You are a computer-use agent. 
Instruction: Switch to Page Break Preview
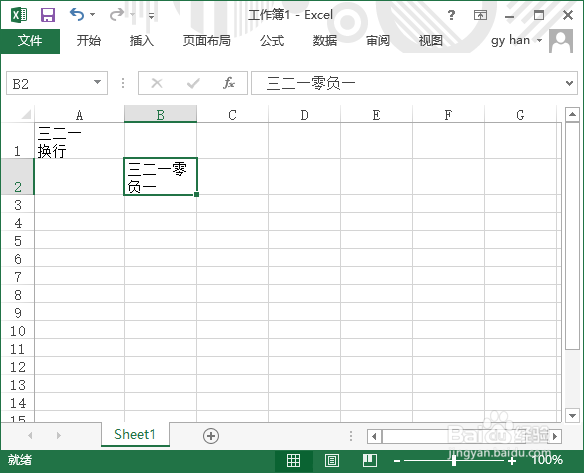pos(370,461)
